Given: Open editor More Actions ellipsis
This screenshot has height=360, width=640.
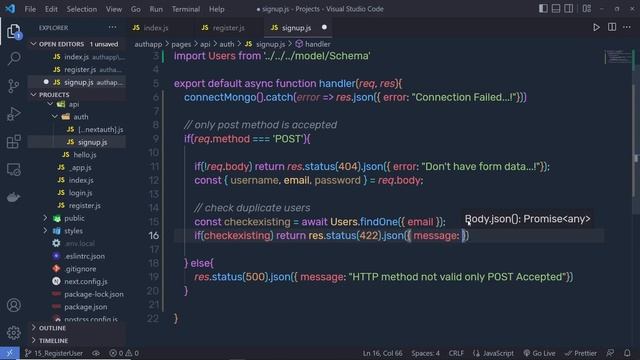Looking at the screenshot, I should click(627, 27).
